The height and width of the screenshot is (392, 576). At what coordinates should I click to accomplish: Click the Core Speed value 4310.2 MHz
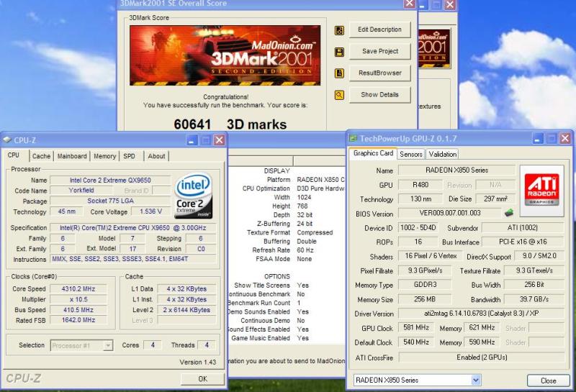78,289
